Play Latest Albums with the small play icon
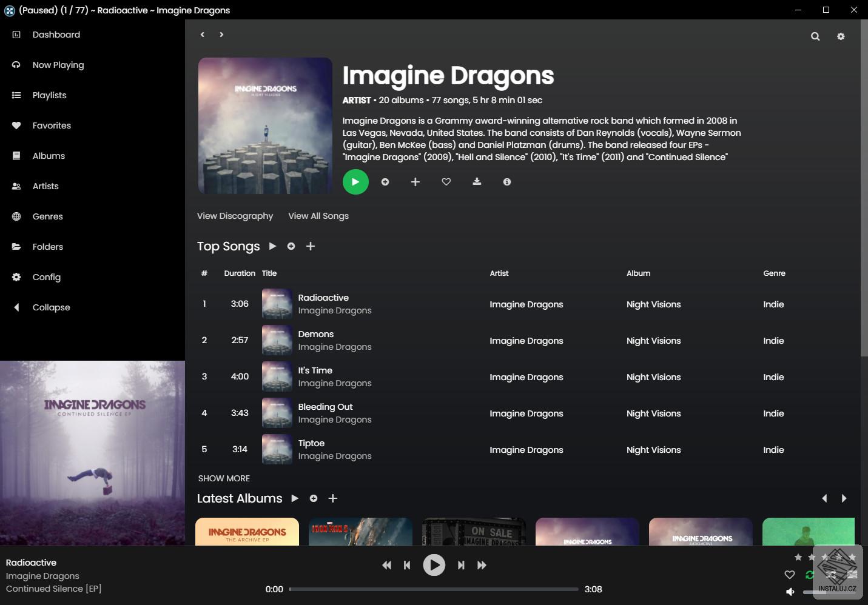This screenshot has height=605, width=868. 295,498
